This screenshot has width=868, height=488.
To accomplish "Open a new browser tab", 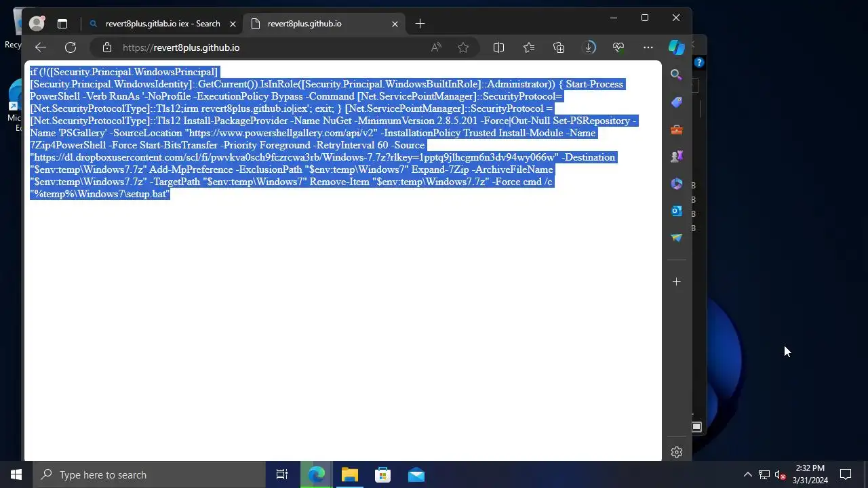I will pyautogui.click(x=420, y=24).
